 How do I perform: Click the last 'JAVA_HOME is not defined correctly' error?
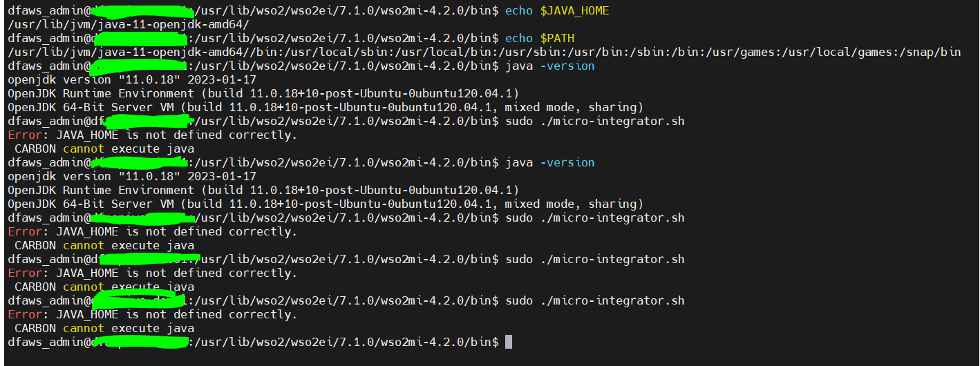pos(177,315)
